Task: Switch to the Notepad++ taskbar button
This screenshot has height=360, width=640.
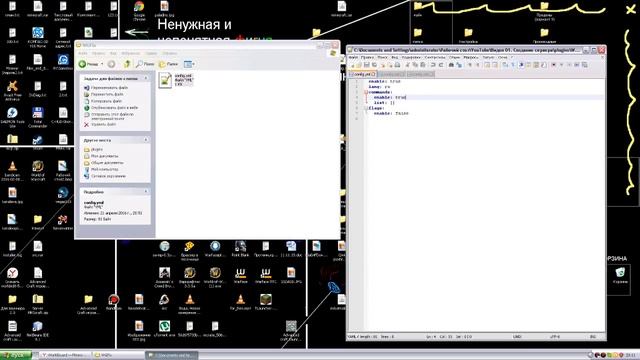Action: 171,356
